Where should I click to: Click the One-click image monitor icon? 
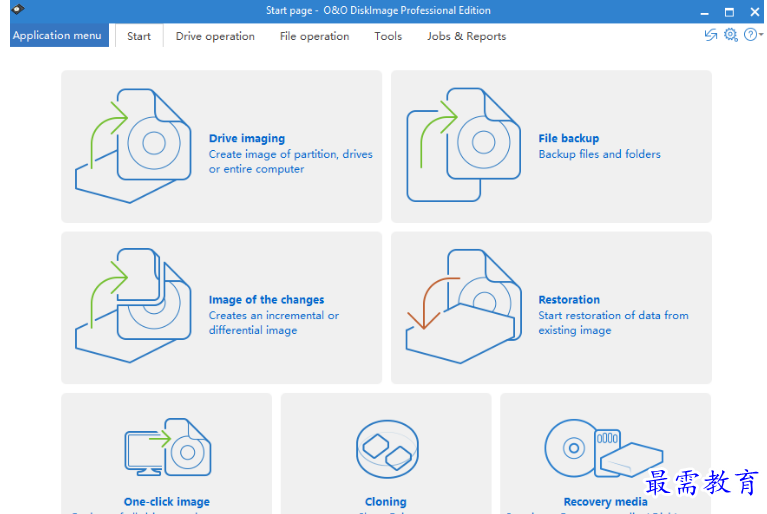point(168,447)
